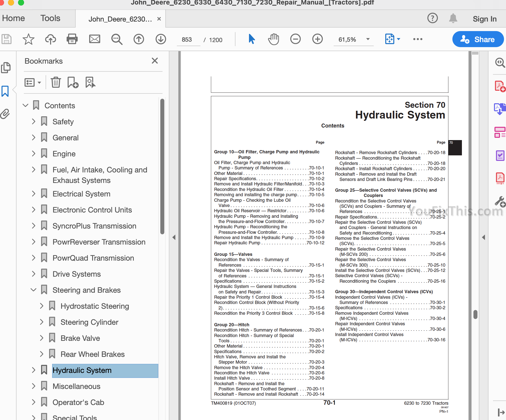
Task: Toggle the Bookmarks panel icon
Action: [x=5, y=91]
